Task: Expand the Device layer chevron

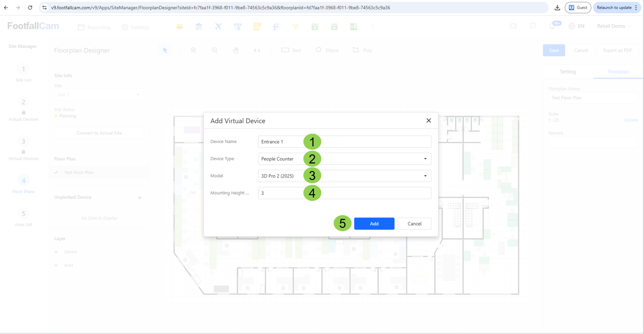Action: tap(56, 252)
